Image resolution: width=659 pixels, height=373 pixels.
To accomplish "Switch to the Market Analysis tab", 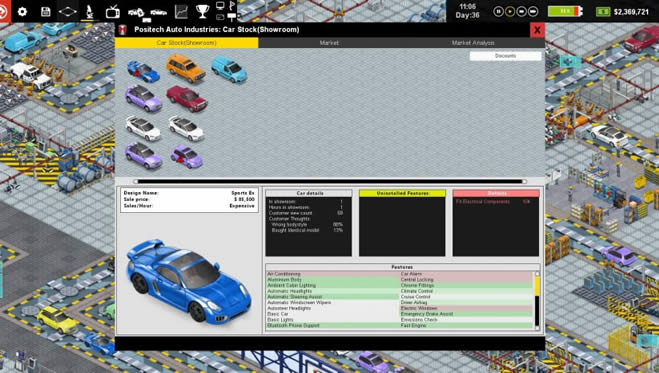I will [473, 43].
